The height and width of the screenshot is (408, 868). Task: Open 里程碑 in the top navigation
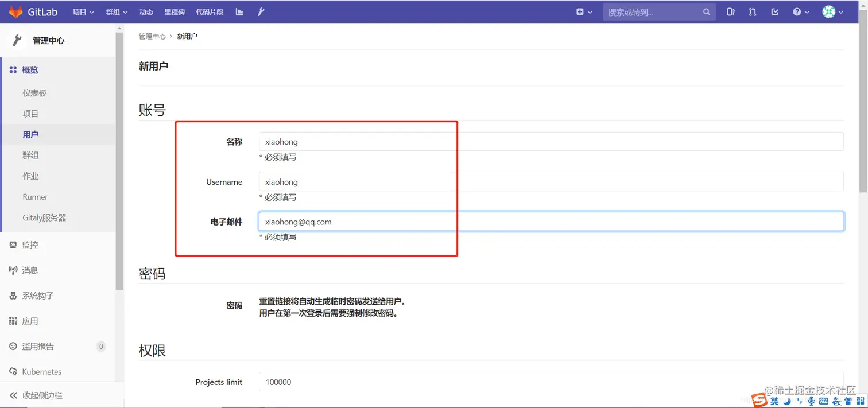click(x=175, y=11)
